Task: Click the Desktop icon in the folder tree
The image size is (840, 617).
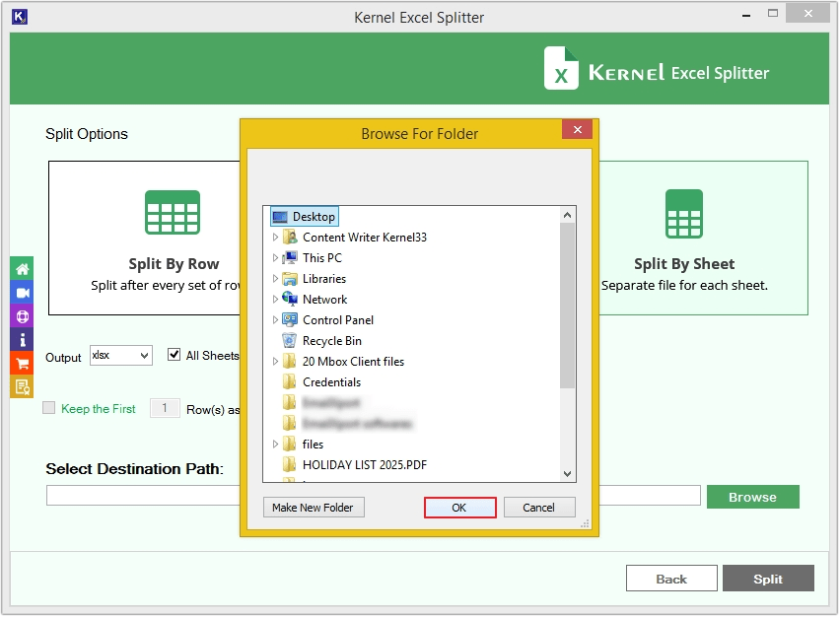Action: [280, 217]
